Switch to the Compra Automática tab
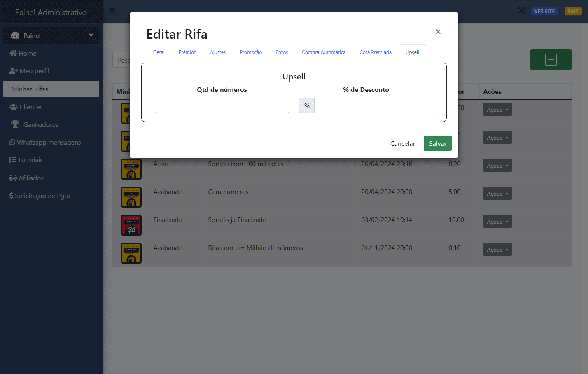The image size is (588, 374). click(x=323, y=52)
